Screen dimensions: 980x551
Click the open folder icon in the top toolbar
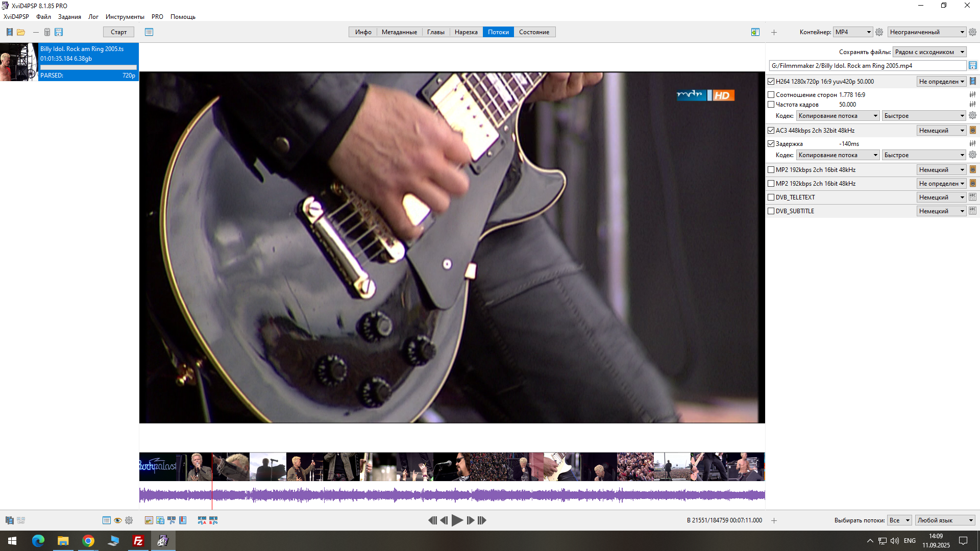point(21,32)
